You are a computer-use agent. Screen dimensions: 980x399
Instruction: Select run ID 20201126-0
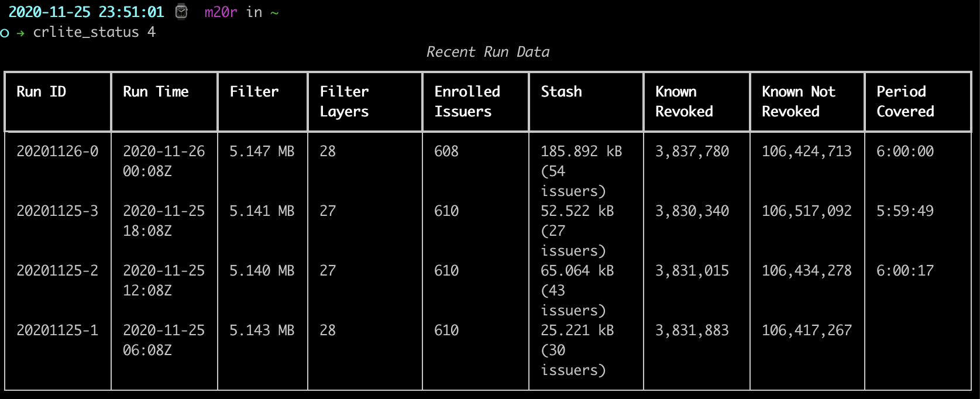tap(57, 152)
